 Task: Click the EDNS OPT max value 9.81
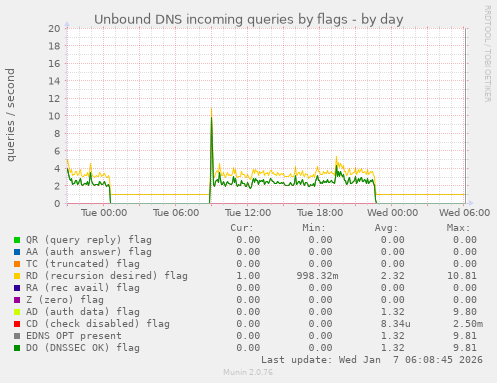click(x=465, y=336)
